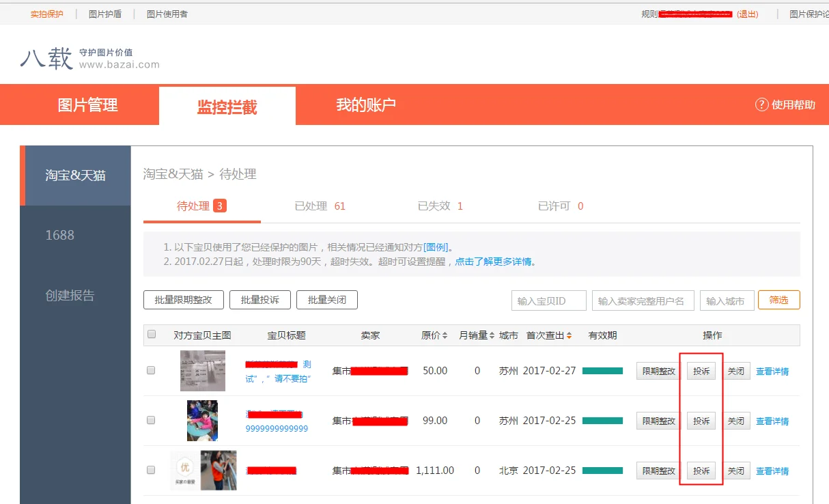This screenshot has width=829, height=504.
Task: Click the 八载 logo
Action: (46, 58)
